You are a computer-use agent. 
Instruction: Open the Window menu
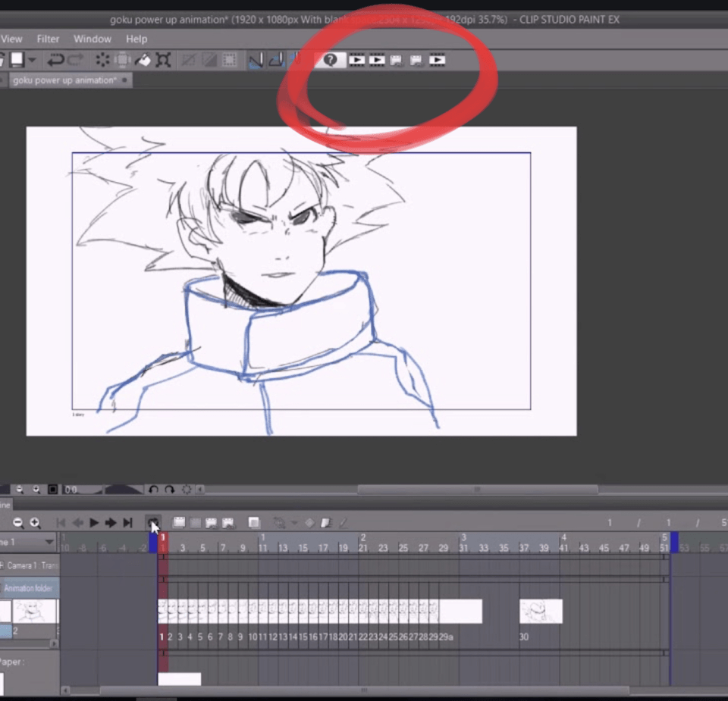click(93, 39)
